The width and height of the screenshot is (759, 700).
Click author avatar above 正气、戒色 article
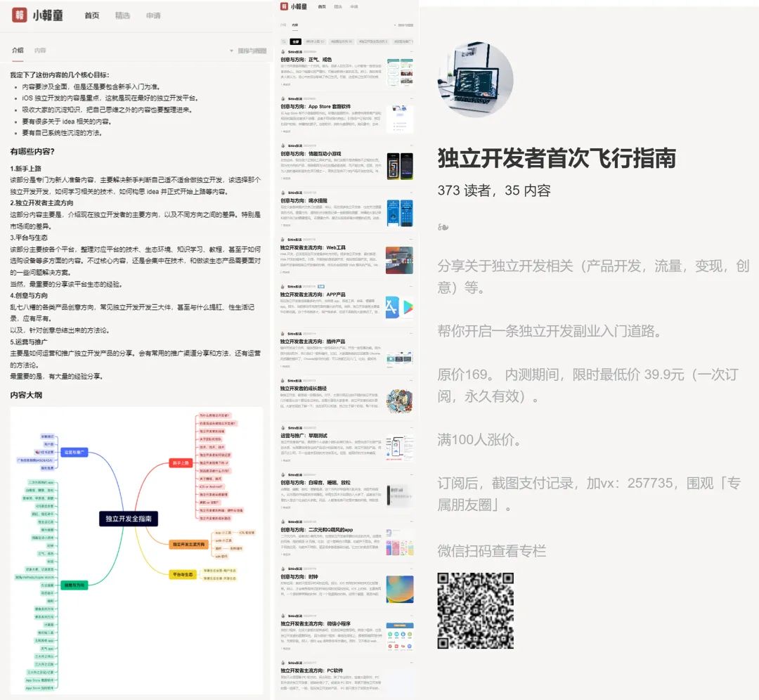point(283,52)
